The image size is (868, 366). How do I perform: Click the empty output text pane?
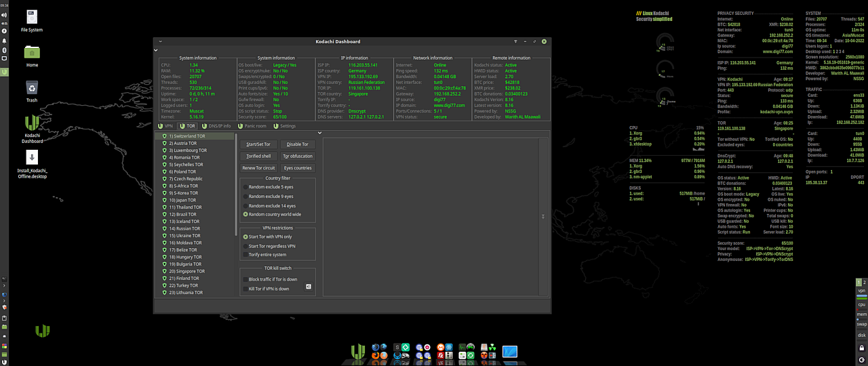pos(431,217)
